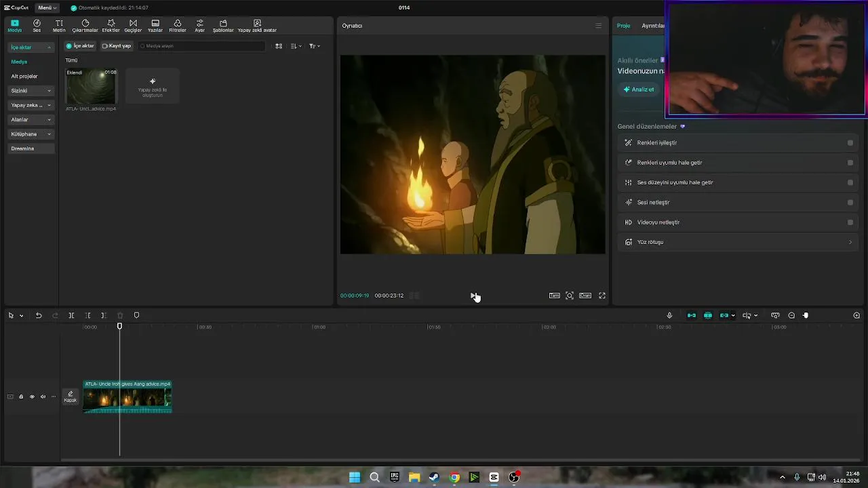
Task: Toggle Renkleri uyumlu hale getir option
Action: coord(850,163)
